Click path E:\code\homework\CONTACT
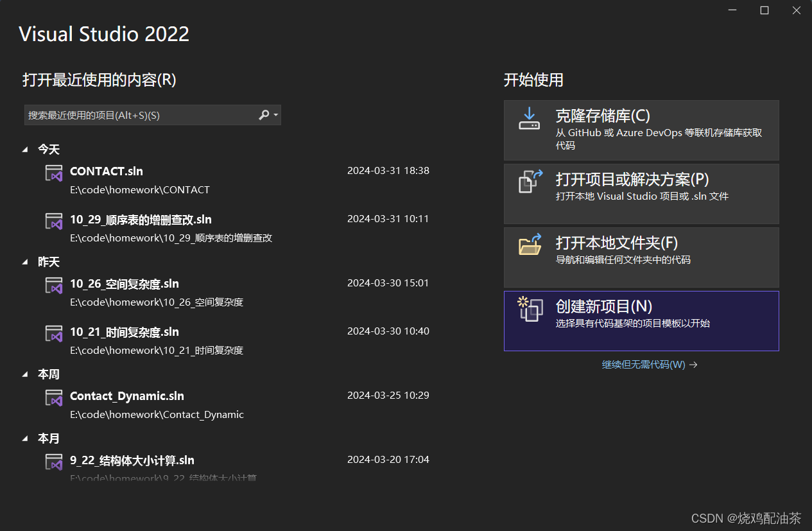Screen dimensions: 812x531 pyautogui.click(x=140, y=190)
